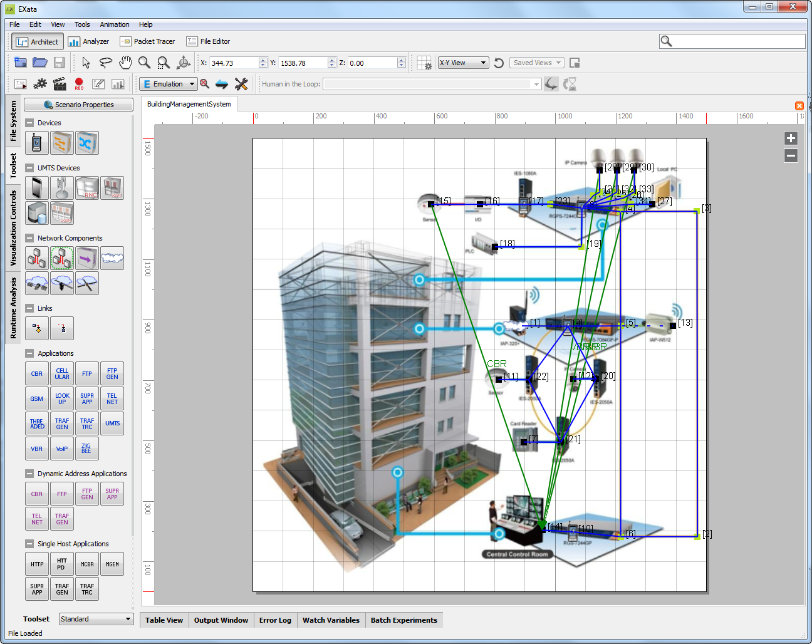Activate the hand pan tool
Screen dimensions: 812x644
125,63
